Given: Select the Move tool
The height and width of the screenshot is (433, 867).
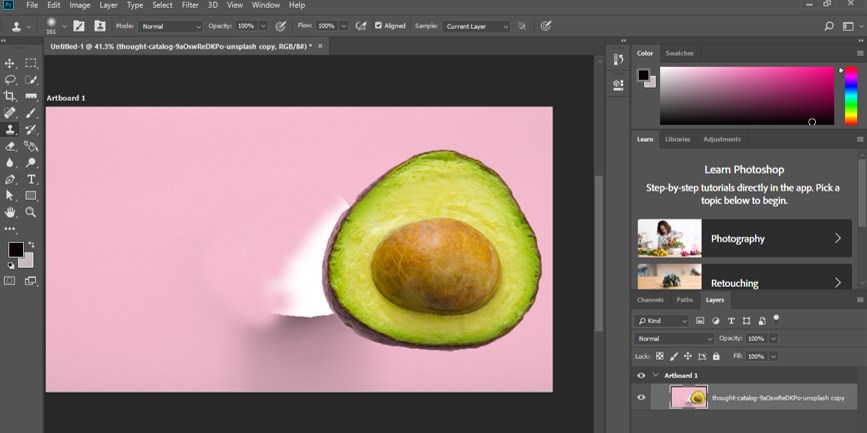Looking at the screenshot, I should click(10, 63).
